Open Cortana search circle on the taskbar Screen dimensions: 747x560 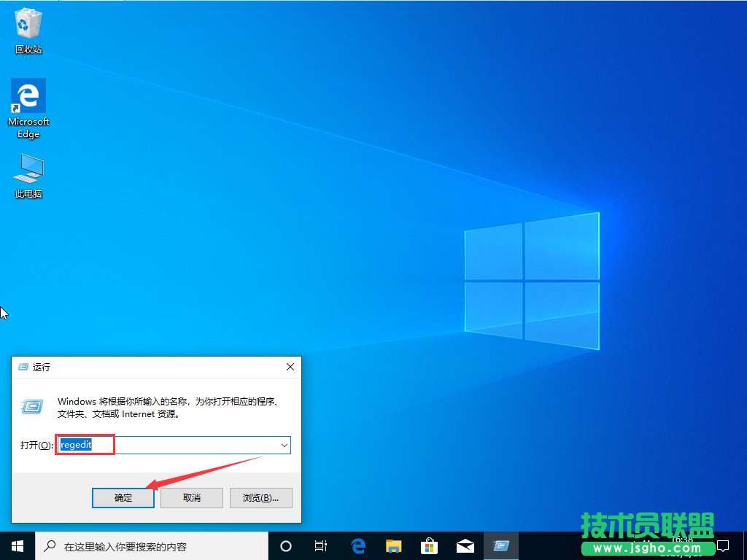pos(285,545)
